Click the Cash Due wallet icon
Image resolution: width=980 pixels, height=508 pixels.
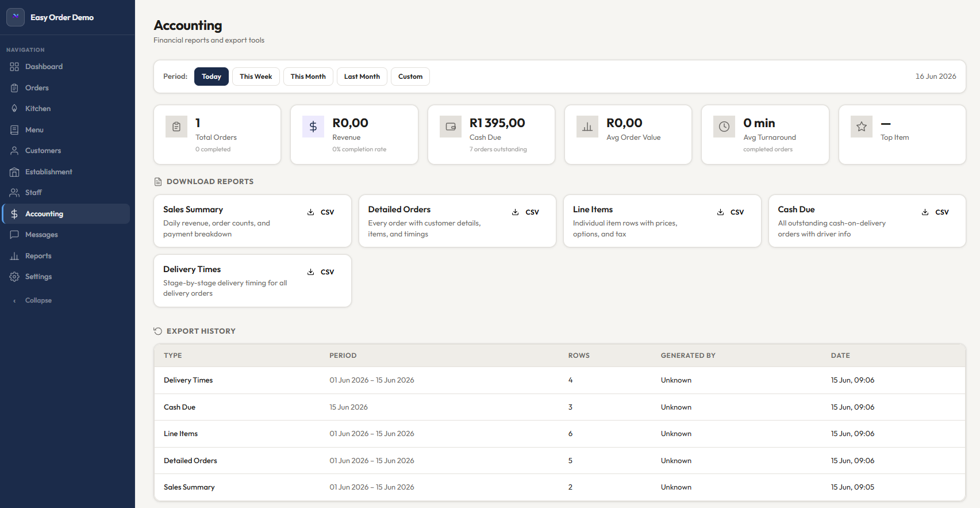(451, 127)
